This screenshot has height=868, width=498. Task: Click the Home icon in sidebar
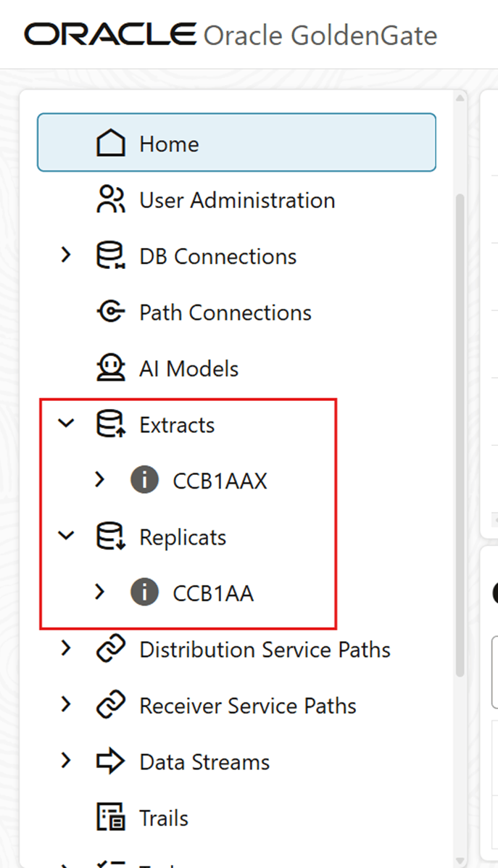(x=110, y=143)
